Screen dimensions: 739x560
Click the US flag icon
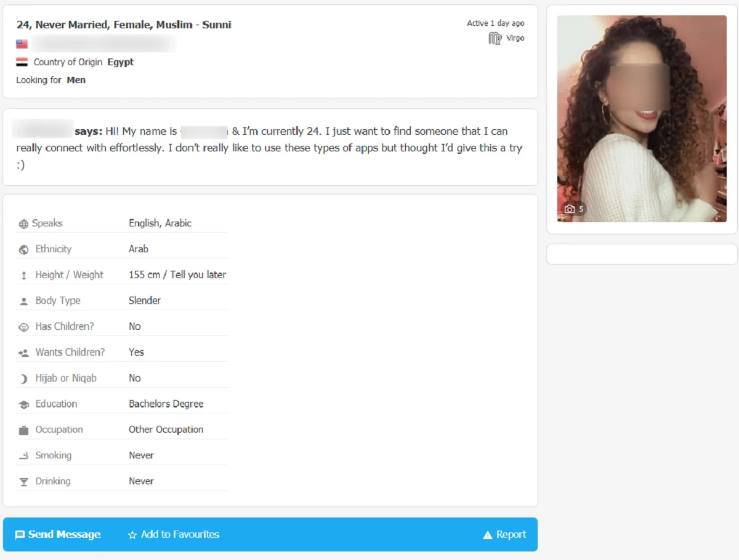(22, 44)
